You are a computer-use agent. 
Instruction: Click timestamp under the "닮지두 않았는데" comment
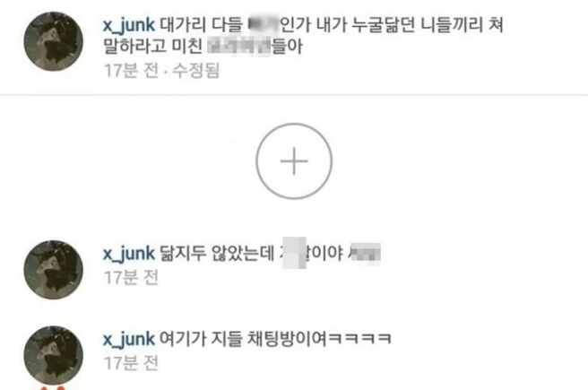click(131, 278)
